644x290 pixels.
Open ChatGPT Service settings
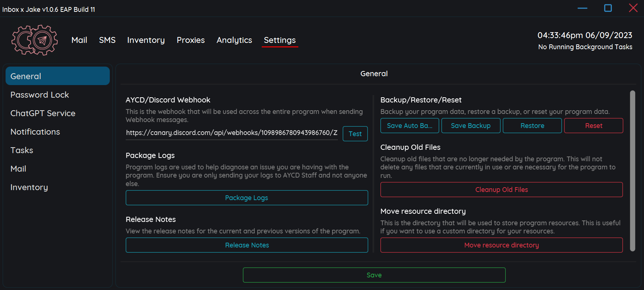pos(43,113)
